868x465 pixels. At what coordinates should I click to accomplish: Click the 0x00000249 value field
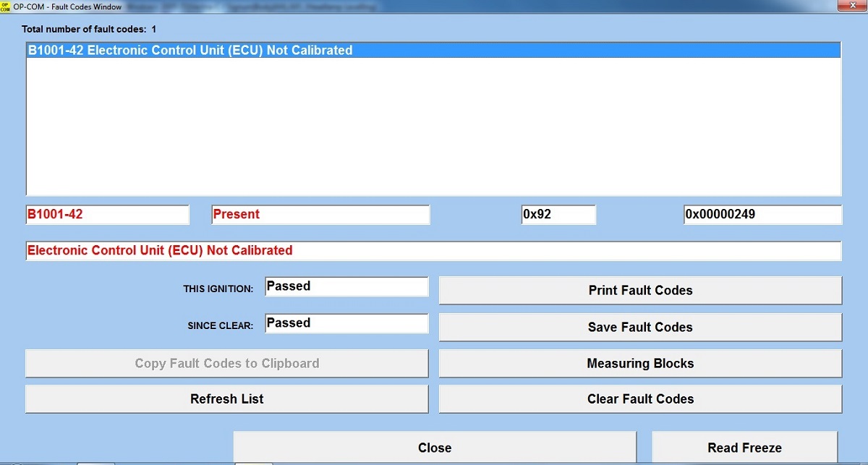762,215
